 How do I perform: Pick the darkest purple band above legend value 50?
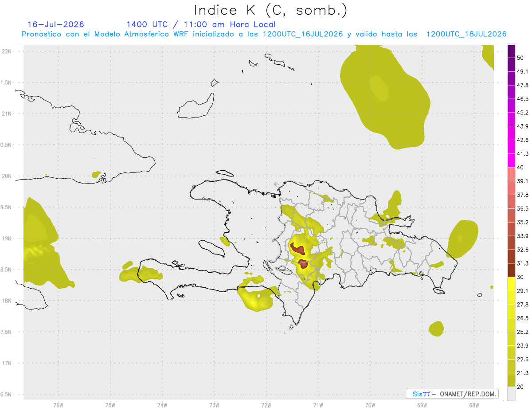(x=511, y=51)
